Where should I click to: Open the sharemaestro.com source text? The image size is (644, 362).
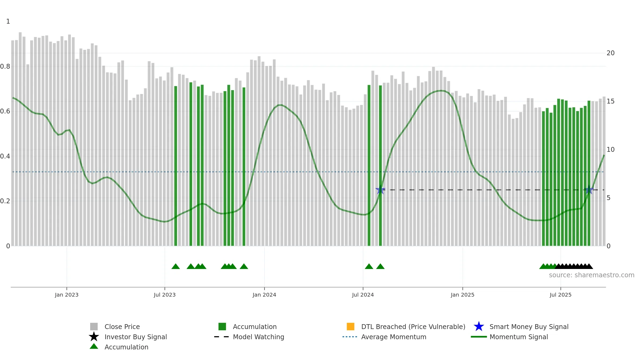click(592, 275)
